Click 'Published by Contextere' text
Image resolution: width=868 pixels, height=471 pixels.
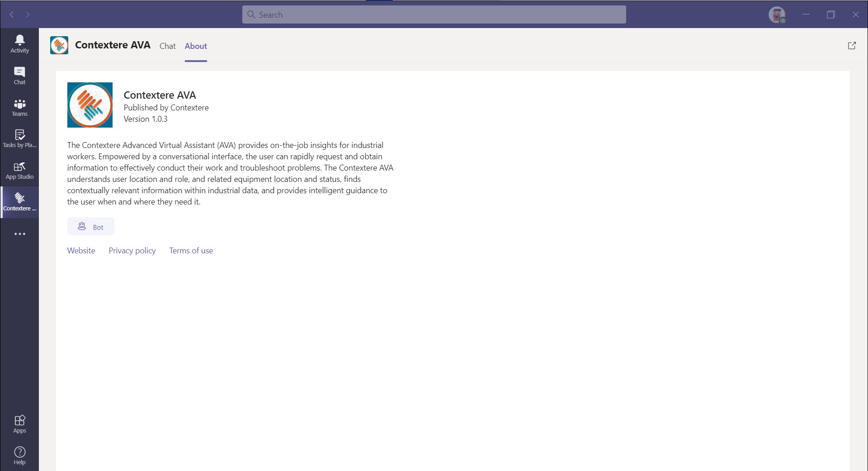tap(166, 108)
